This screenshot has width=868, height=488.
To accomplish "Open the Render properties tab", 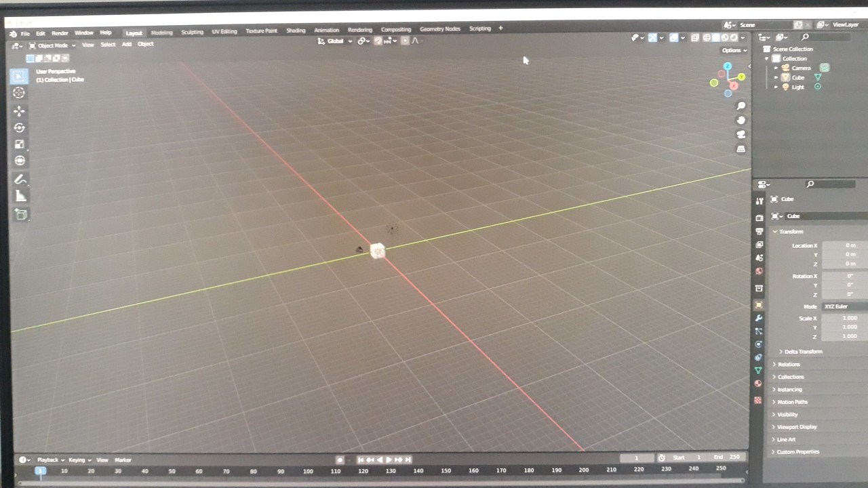I will tap(759, 218).
